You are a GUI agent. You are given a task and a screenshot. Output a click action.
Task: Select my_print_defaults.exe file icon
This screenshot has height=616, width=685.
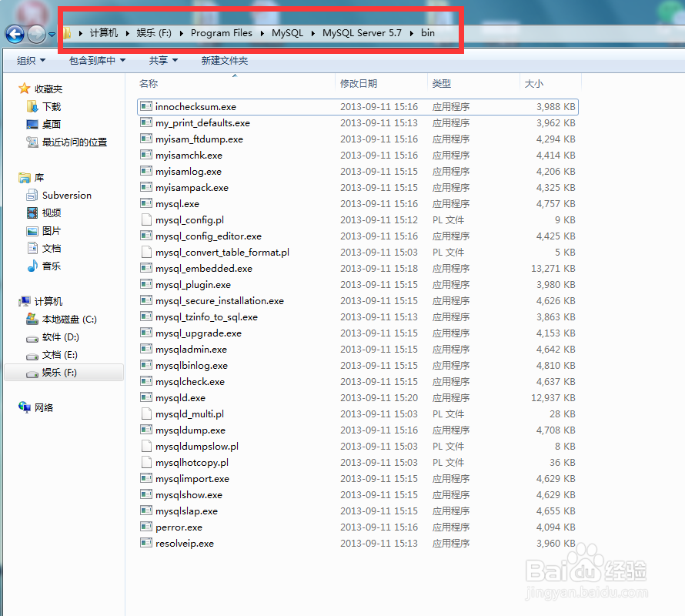click(146, 122)
